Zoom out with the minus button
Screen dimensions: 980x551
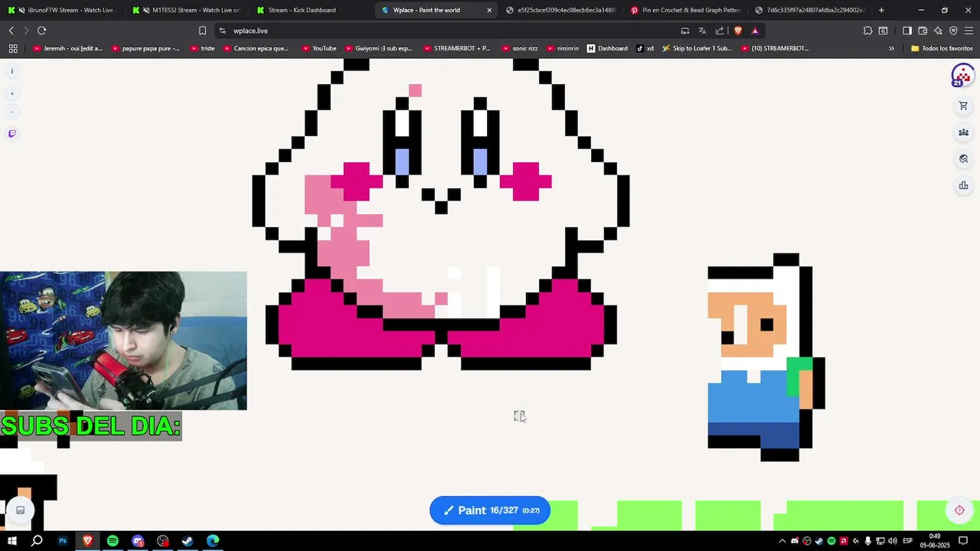[11, 112]
